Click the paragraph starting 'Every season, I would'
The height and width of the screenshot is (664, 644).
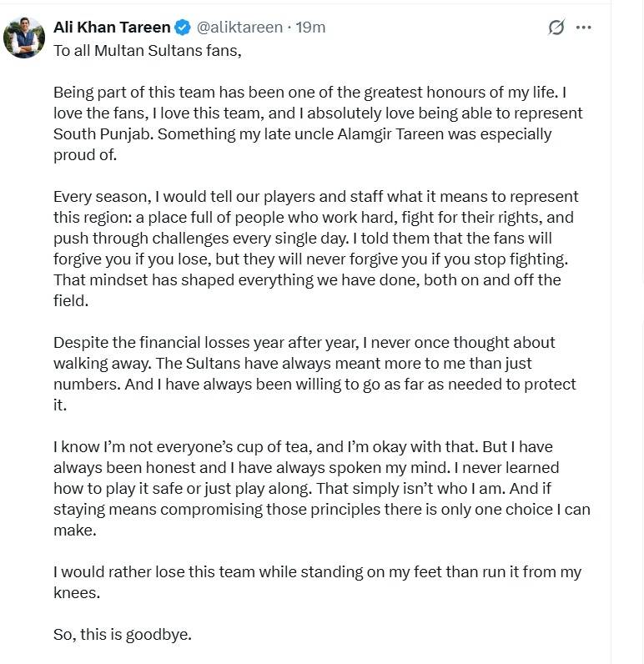point(315,249)
